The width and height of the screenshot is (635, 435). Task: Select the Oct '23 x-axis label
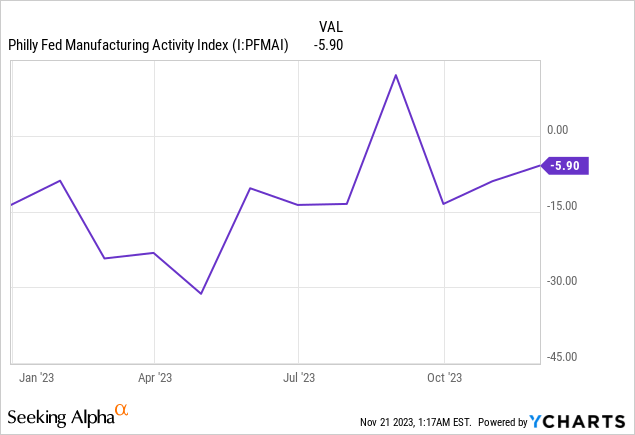[x=443, y=378]
